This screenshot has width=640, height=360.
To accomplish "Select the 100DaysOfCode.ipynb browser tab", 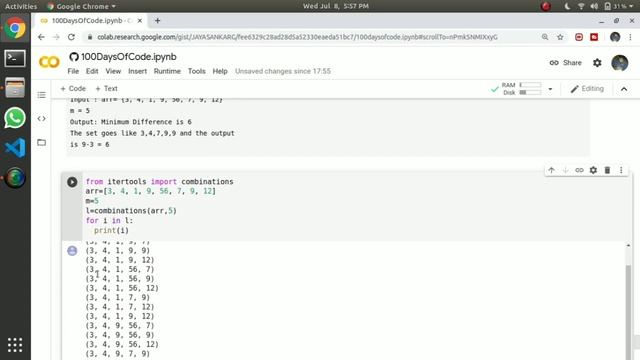I will (90, 20).
